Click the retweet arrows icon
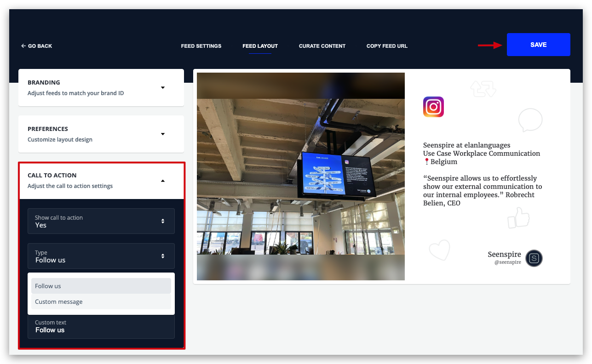 click(x=483, y=88)
